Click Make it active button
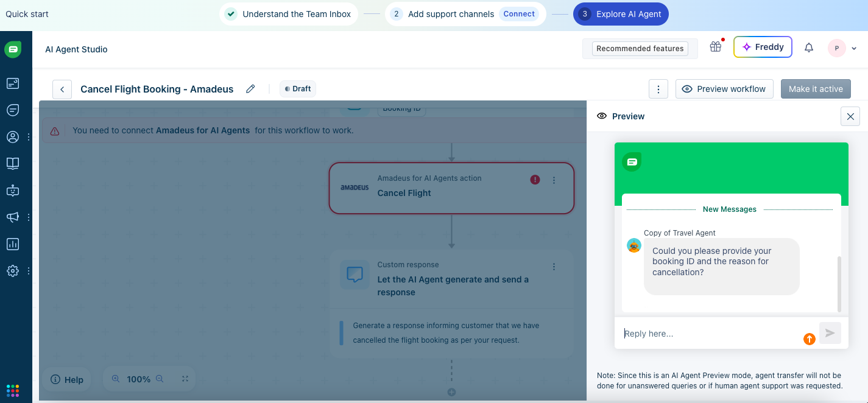This screenshot has height=403, width=868. point(816,89)
